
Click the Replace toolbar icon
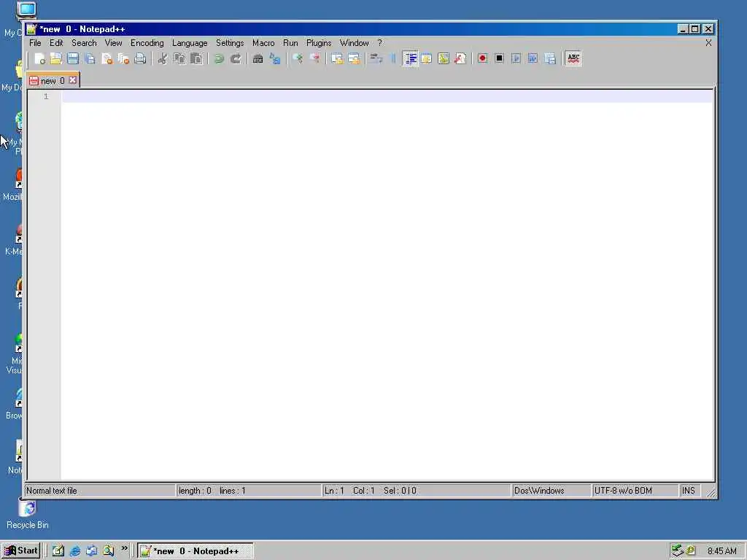(275, 58)
